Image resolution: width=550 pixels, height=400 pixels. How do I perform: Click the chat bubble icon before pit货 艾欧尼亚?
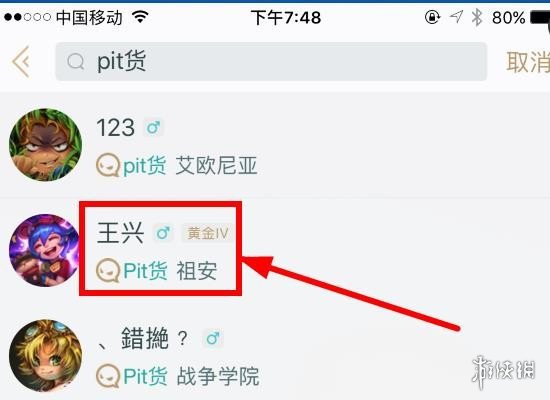pyautogui.click(x=108, y=165)
